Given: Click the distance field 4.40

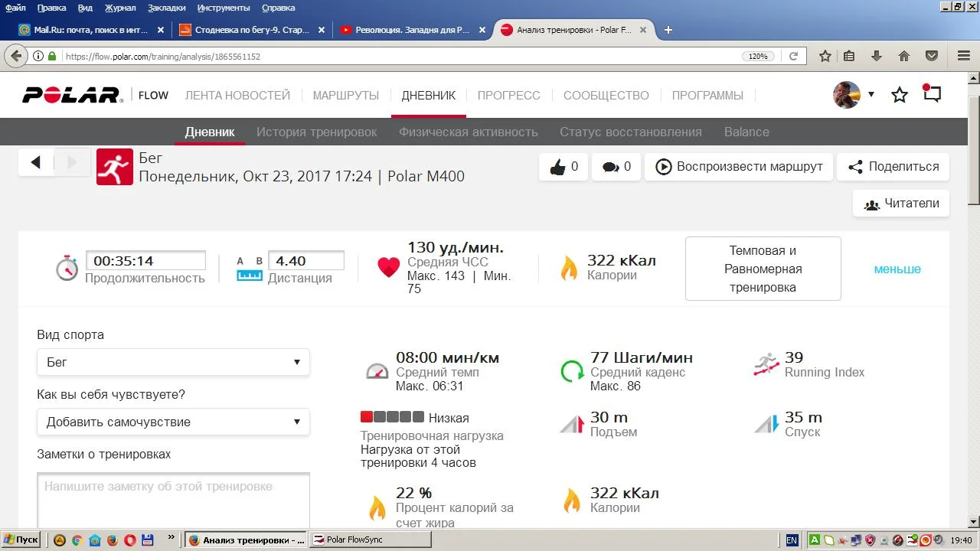Looking at the screenshot, I should [306, 260].
